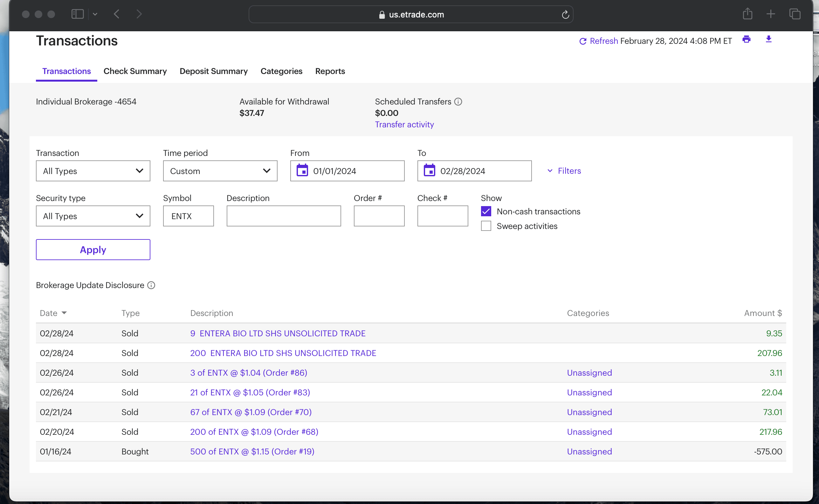
Task: Enable Sweep activities checkbox
Action: [x=486, y=226]
